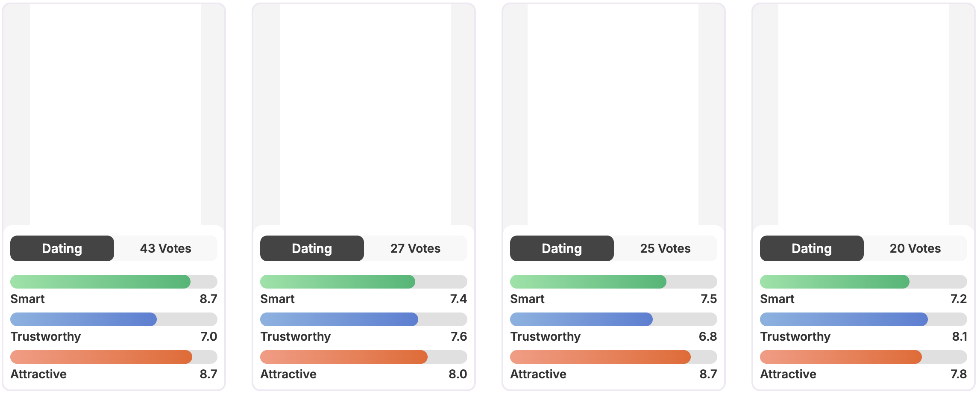Click the blue Trustworthy bar rated 6.8
The height and width of the screenshot is (395, 980).
click(x=581, y=319)
